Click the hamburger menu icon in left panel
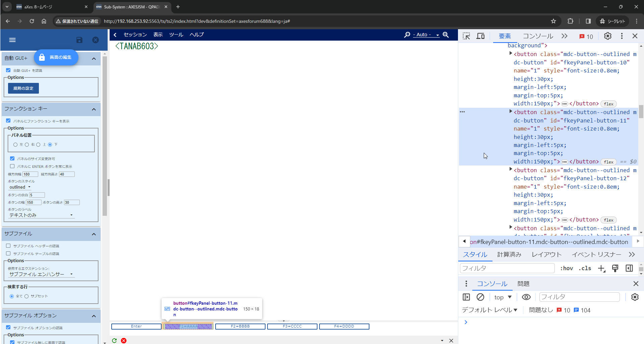 pyautogui.click(x=12, y=40)
